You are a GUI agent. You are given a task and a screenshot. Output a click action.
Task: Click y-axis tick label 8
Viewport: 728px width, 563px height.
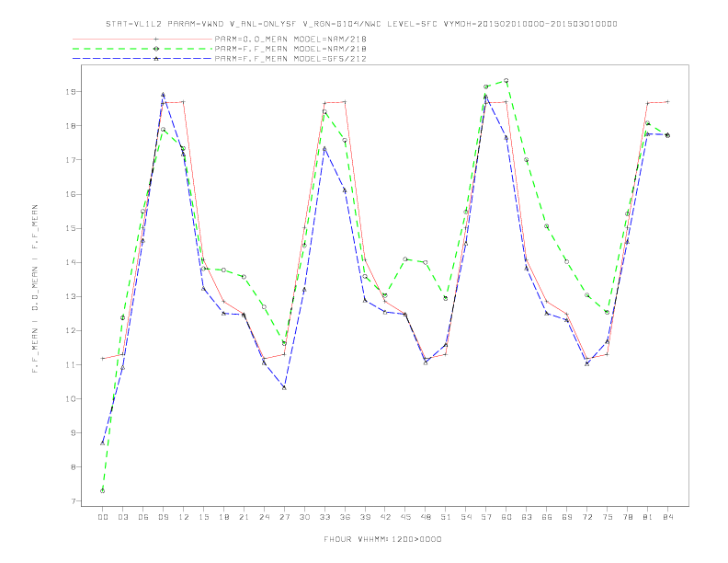pyautogui.click(x=74, y=467)
